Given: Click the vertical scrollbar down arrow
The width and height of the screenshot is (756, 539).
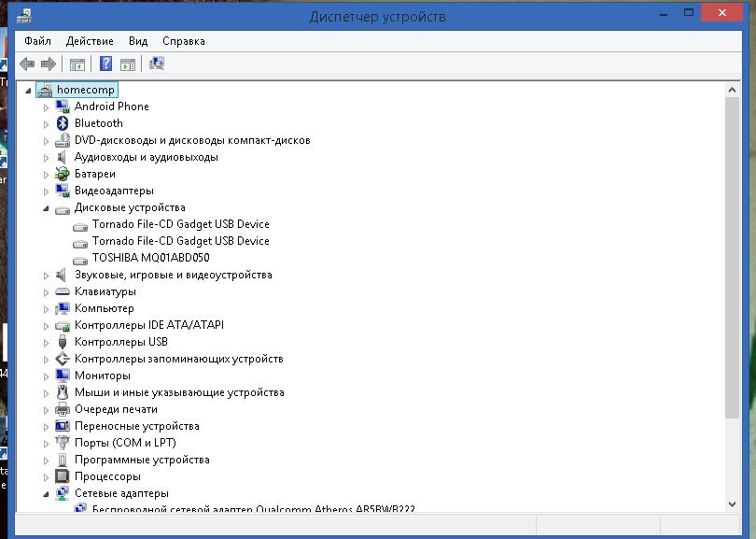Looking at the screenshot, I should (x=731, y=504).
